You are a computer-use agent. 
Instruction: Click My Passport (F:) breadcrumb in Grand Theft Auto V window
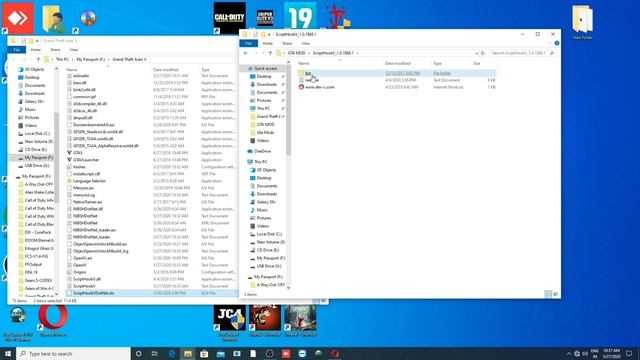(91, 60)
